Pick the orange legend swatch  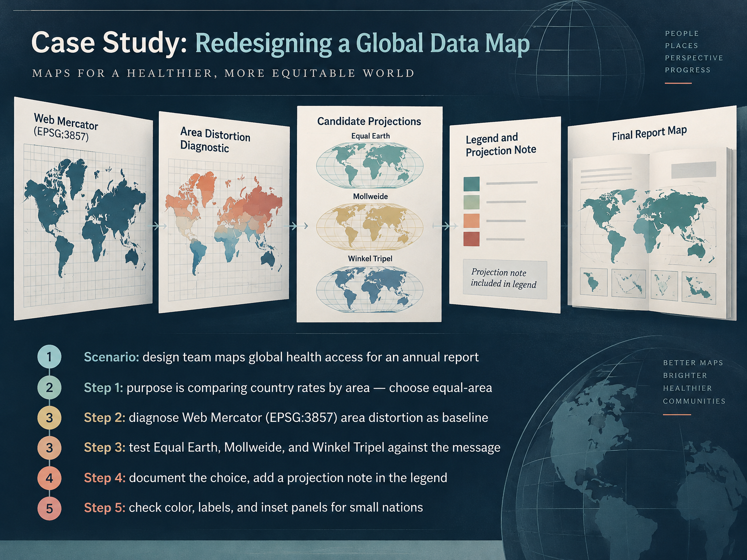472,220
